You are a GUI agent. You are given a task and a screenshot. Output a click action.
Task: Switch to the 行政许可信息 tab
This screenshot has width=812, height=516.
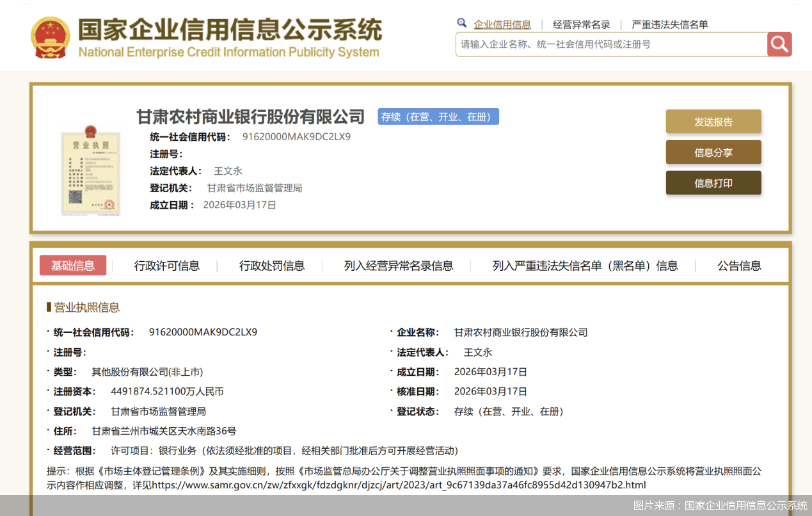(166, 265)
